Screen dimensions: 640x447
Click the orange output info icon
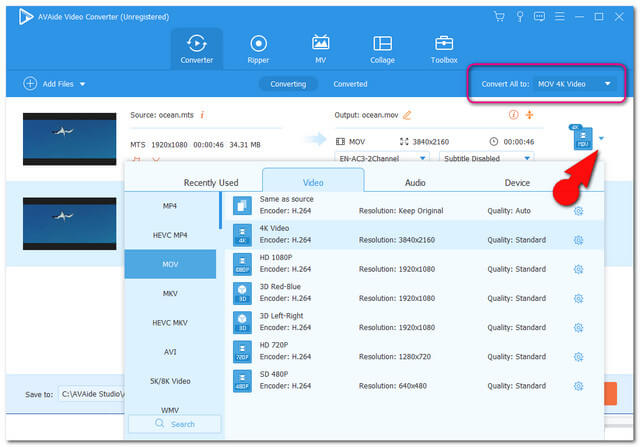[x=513, y=115]
